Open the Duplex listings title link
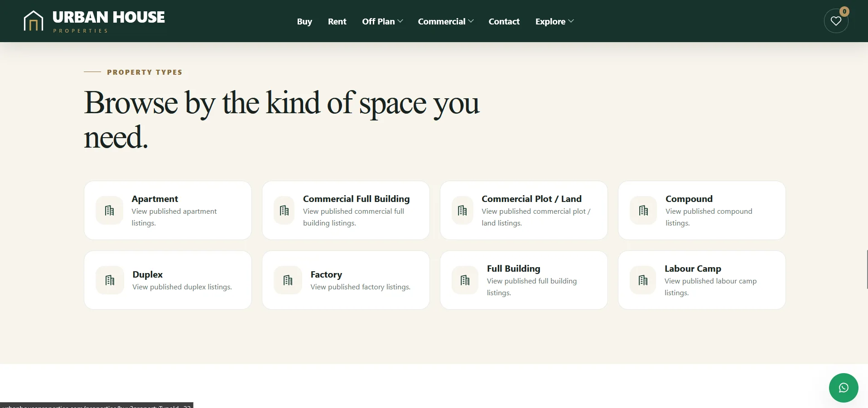The image size is (868, 408). tap(148, 274)
